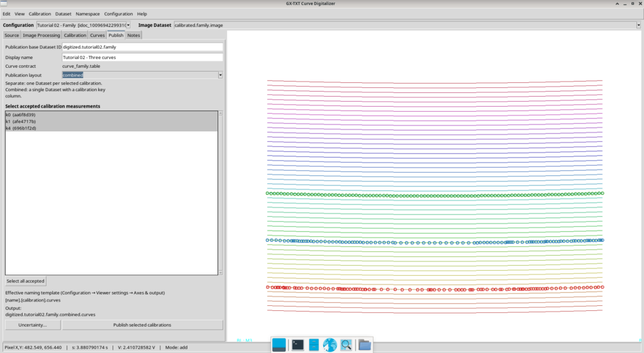The width and height of the screenshot is (644, 353).
Task: Click the red digitized curve markers
Action: pyautogui.click(x=435, y=288)
